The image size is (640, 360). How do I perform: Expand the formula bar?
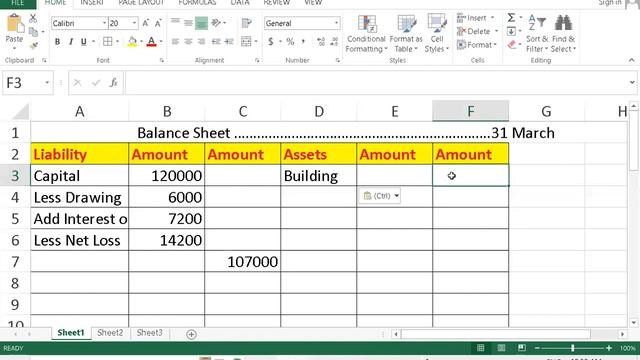(632, 82)
